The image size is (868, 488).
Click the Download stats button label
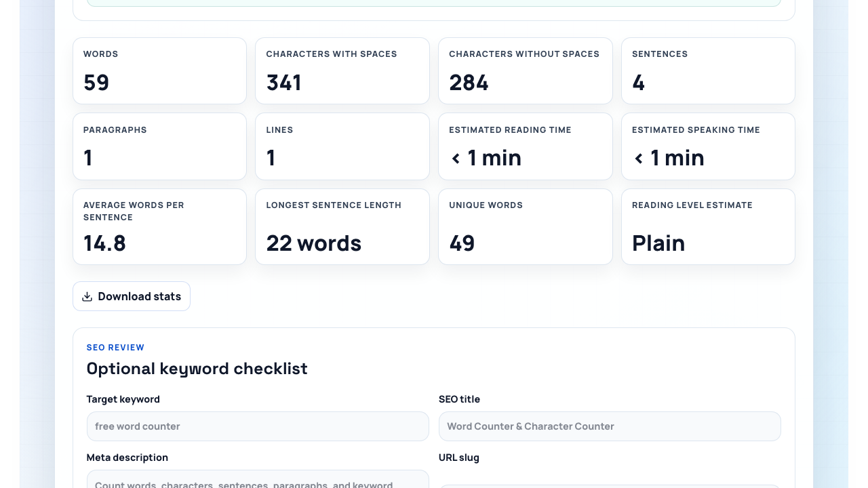[x=140, y=296]
